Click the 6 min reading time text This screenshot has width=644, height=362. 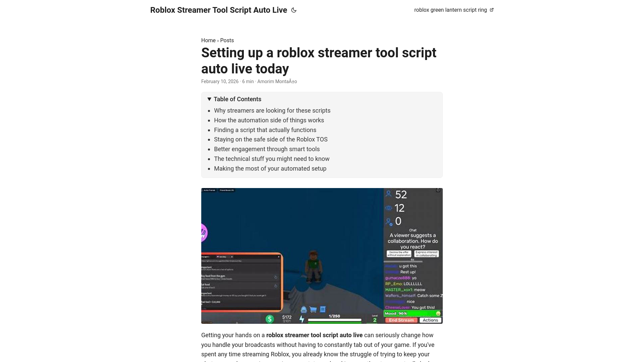(x=248, y=81)
